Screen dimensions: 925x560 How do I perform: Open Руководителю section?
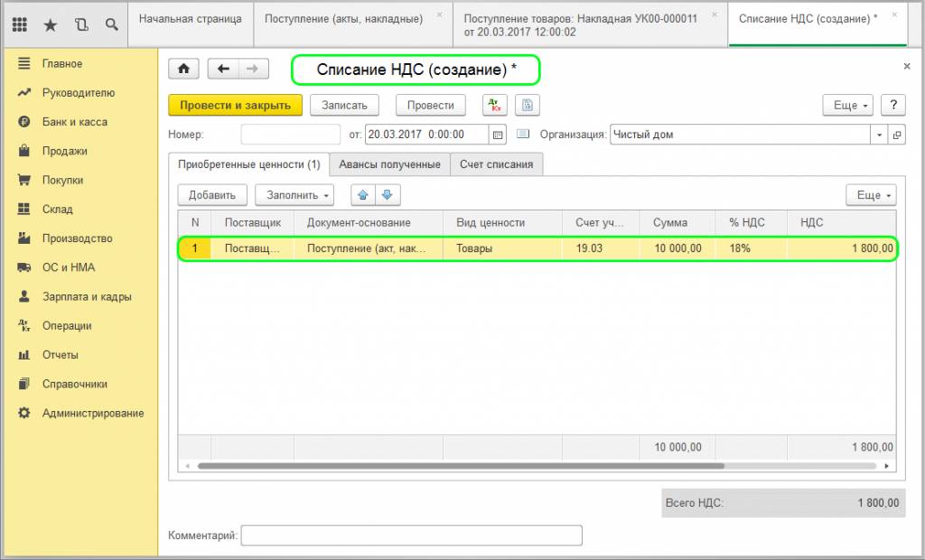coord(79,93)
